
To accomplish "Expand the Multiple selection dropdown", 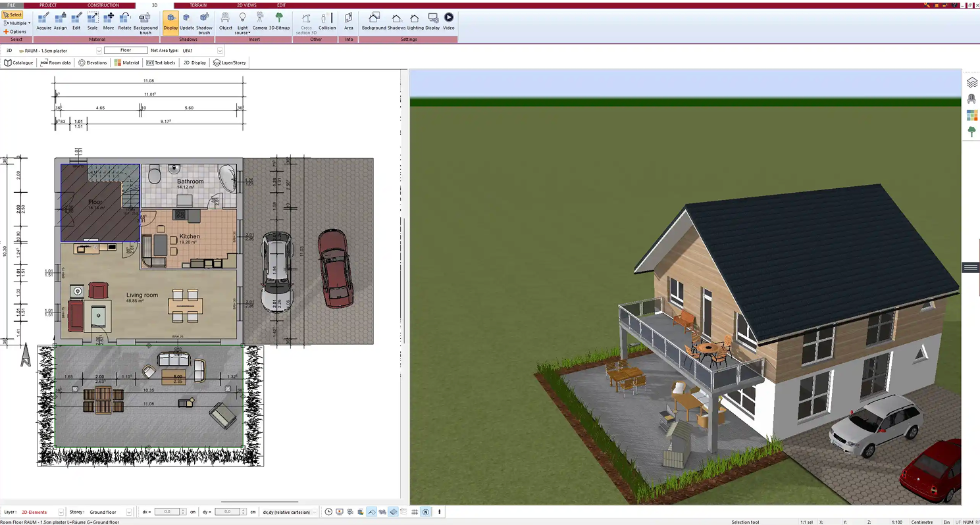I will [17, 23].
